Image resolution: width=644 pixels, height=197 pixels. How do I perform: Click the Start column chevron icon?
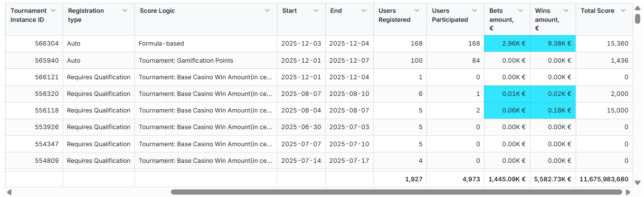click(316, 10)
